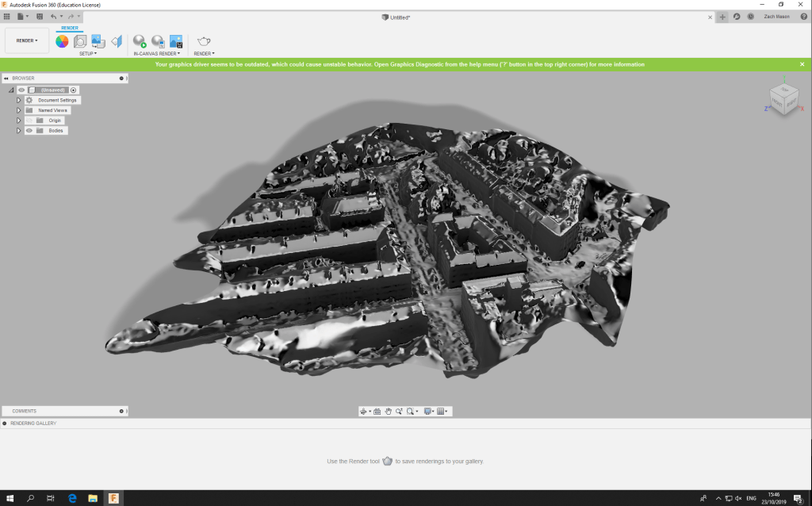Image resolution: width=812 pixels, height=506 pixels.
Task: Toggle visibility of the Unsaved root component
Action: (x=22, y=90)
